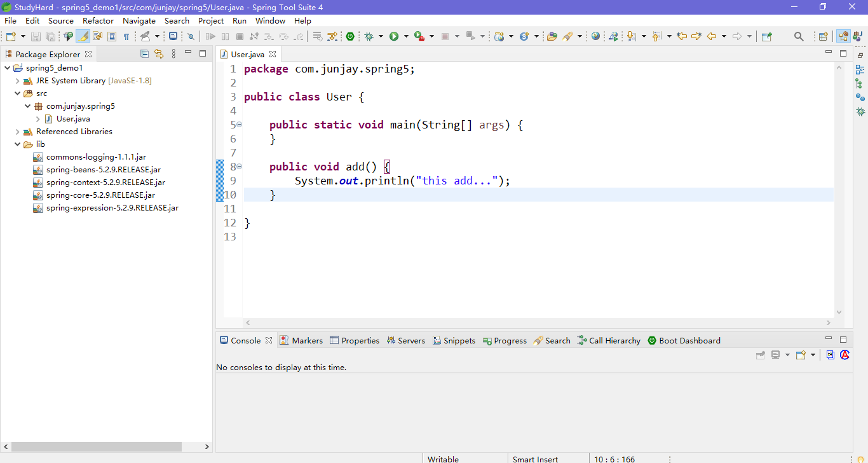Open the Refactor menu

click(x=98, y=21)
